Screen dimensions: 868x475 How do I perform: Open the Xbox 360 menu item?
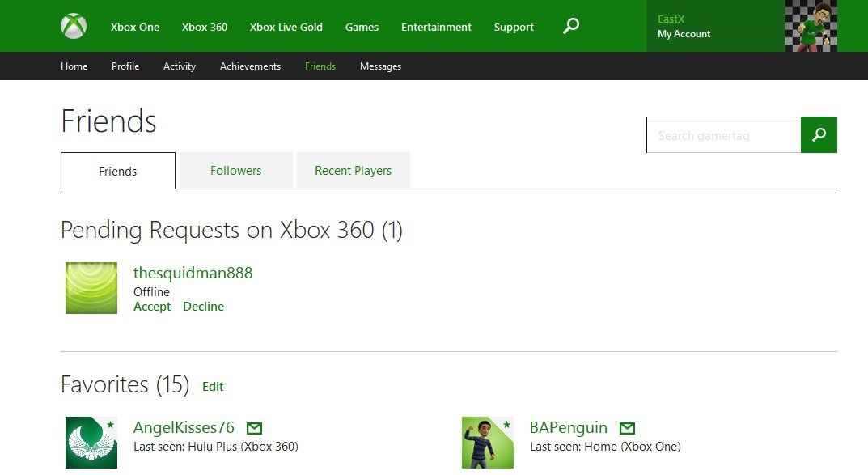pyautogui.click(x=205, y=26)
